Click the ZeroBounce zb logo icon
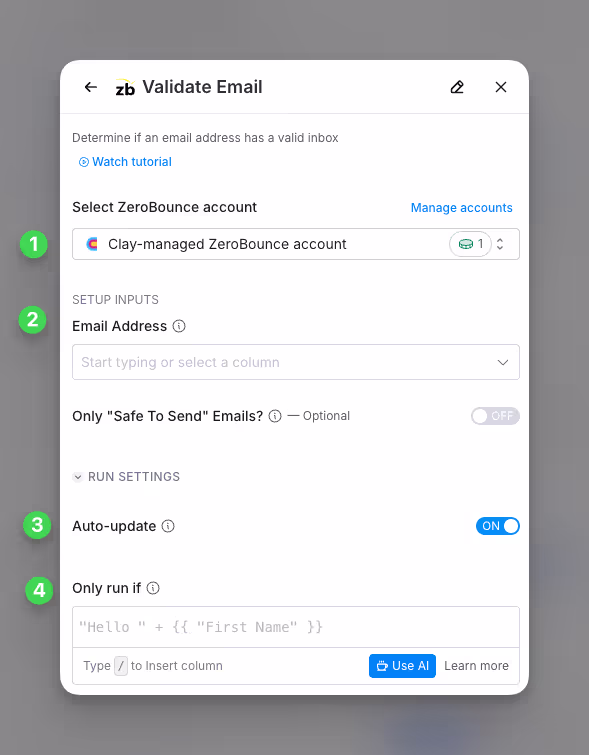Image resolution: width=589 pixels, height=755 pixels. (125, 87)
